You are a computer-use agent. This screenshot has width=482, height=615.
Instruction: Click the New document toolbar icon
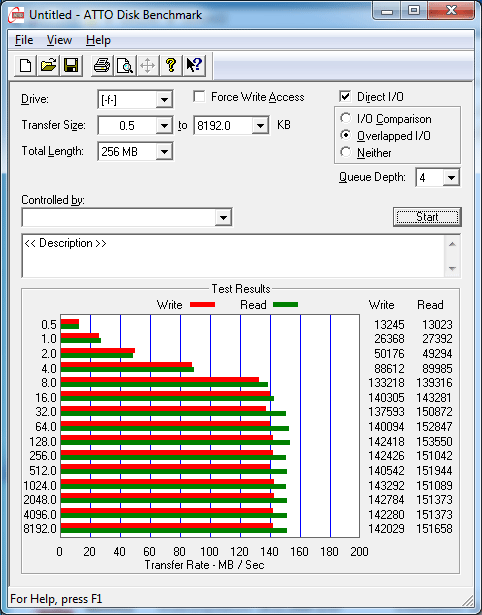(25, 65)
